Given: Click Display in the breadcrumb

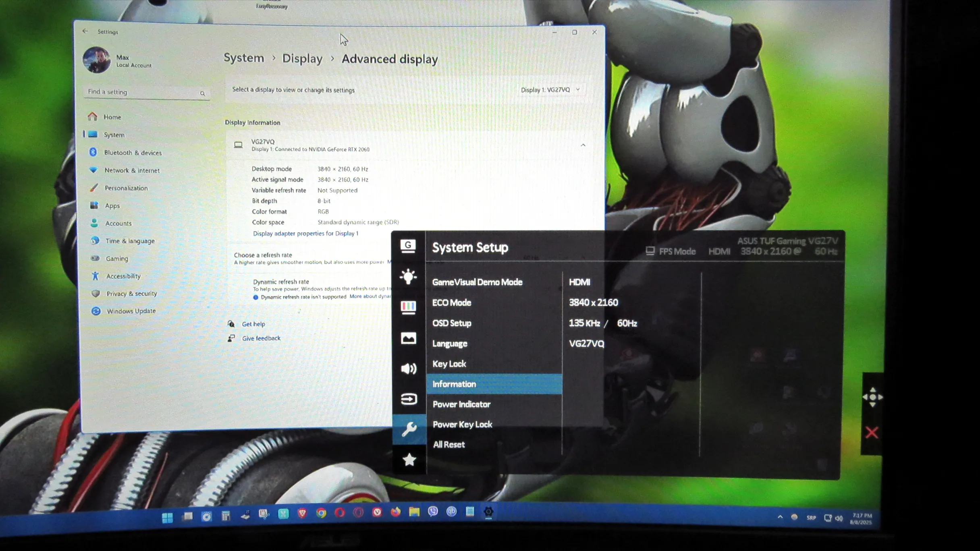Looking at the screenshot, I should pos(302,59).
